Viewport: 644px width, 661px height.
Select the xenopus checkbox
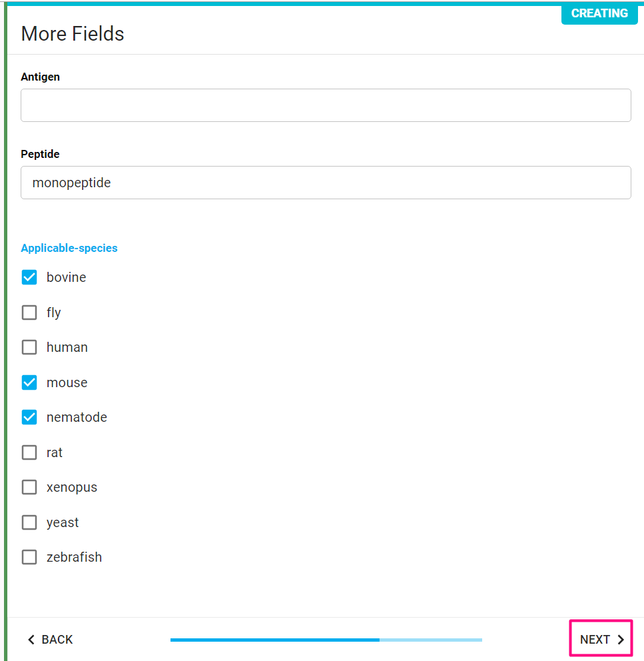point(29,487)
